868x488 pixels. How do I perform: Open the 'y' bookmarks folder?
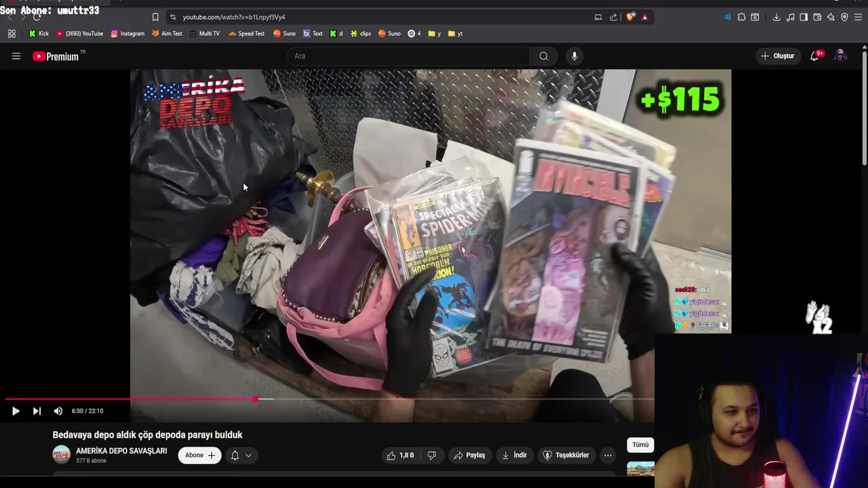[x=434, y=33]
